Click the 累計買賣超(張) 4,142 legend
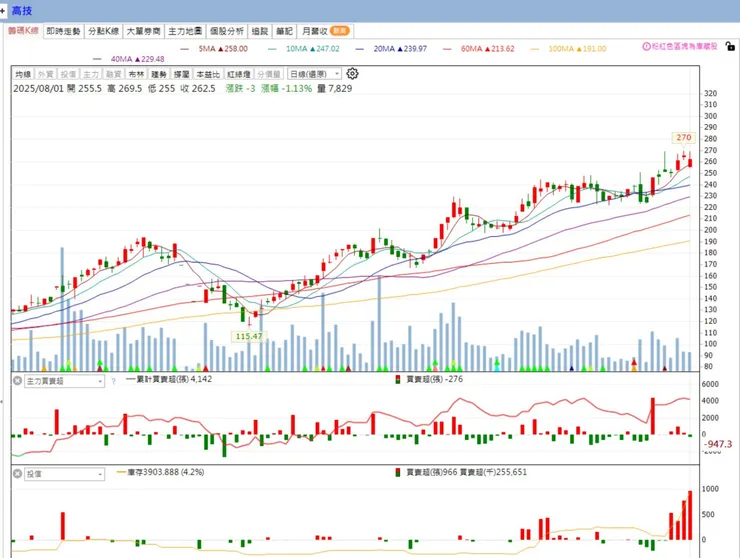The width and height of the screenshot is (740, 558). pyautogui.click(x=169, y=379)
